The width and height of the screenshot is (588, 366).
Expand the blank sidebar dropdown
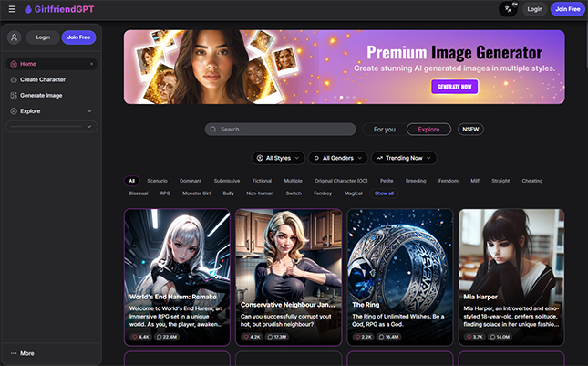(51, 127)
